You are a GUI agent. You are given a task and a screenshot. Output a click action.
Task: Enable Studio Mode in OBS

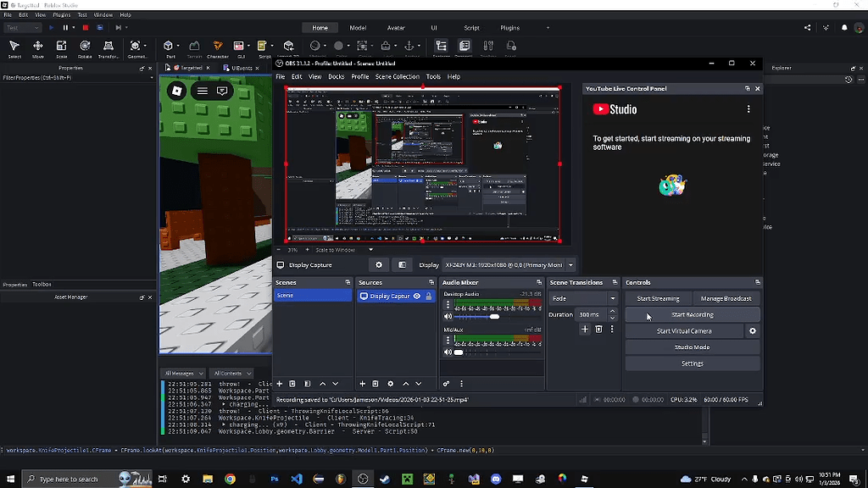(x=692, y=347)
